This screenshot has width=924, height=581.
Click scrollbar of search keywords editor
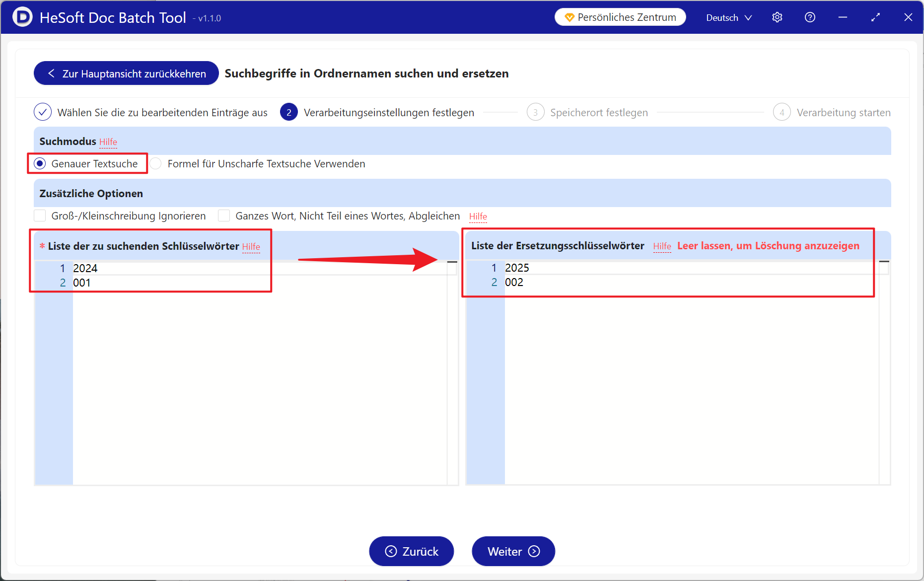452,372
